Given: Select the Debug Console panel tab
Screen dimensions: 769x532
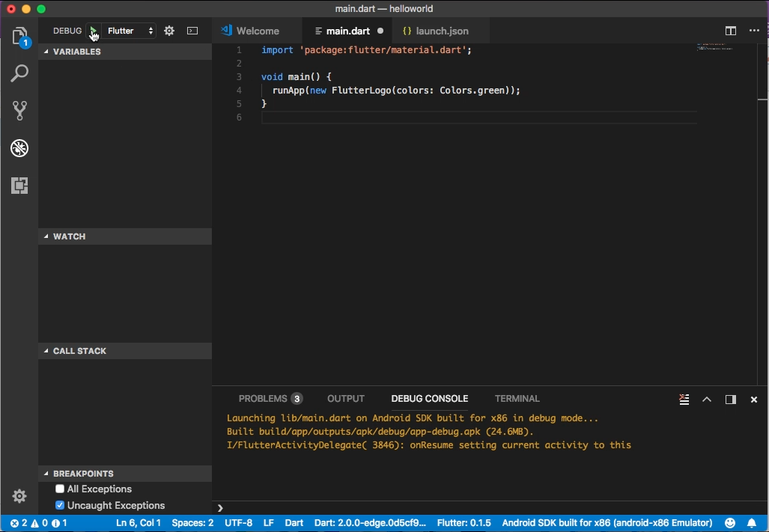Looking at the screenshot, I should click(x=430, y=399).
